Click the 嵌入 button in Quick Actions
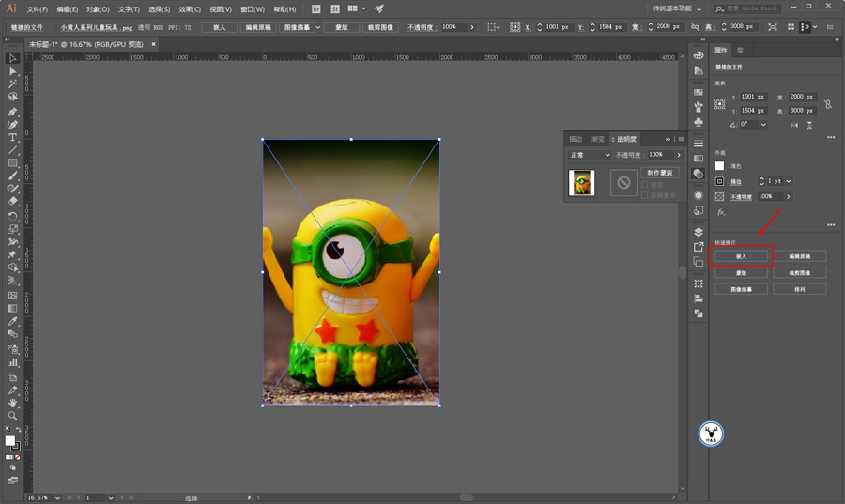Viewport: 845px width, 504px height. (741, 255)
